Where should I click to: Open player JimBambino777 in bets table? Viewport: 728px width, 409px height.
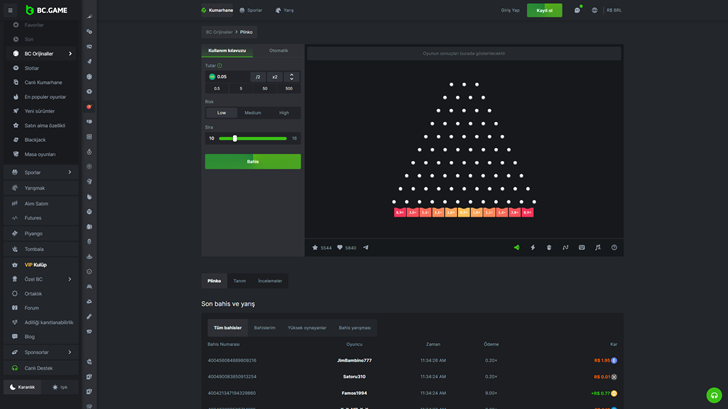click(354, 361)
